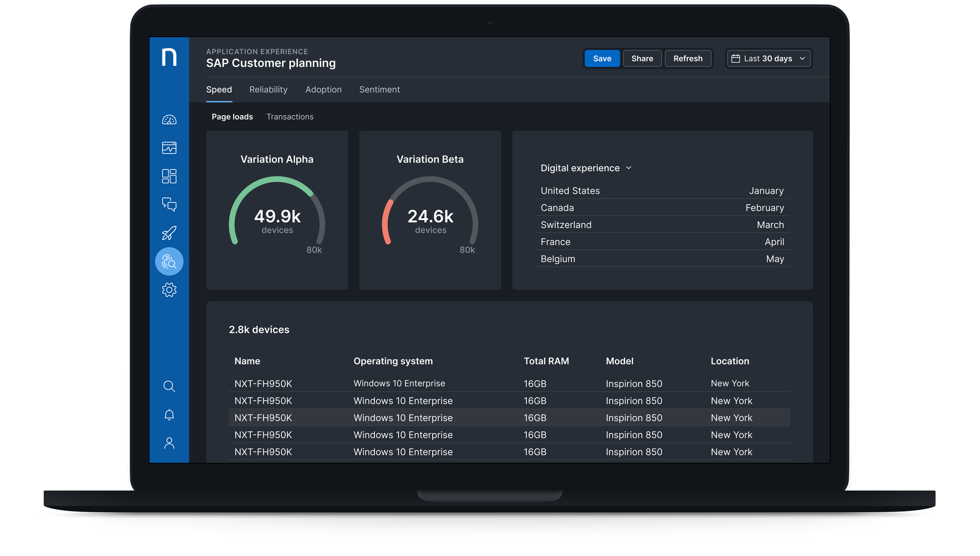The image size is (980, 556).
Task: Select the Transactions sub-tab
Action: click(290, 117)
